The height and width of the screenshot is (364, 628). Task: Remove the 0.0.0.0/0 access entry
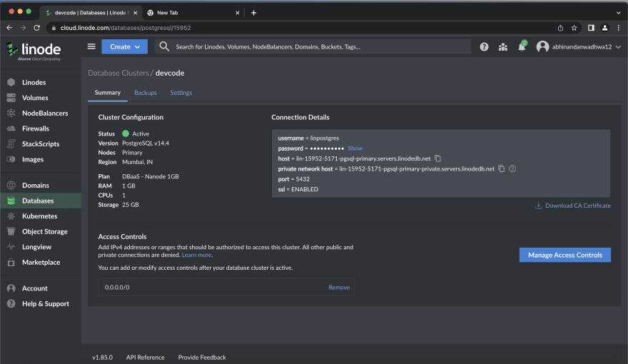coord(339,288)
